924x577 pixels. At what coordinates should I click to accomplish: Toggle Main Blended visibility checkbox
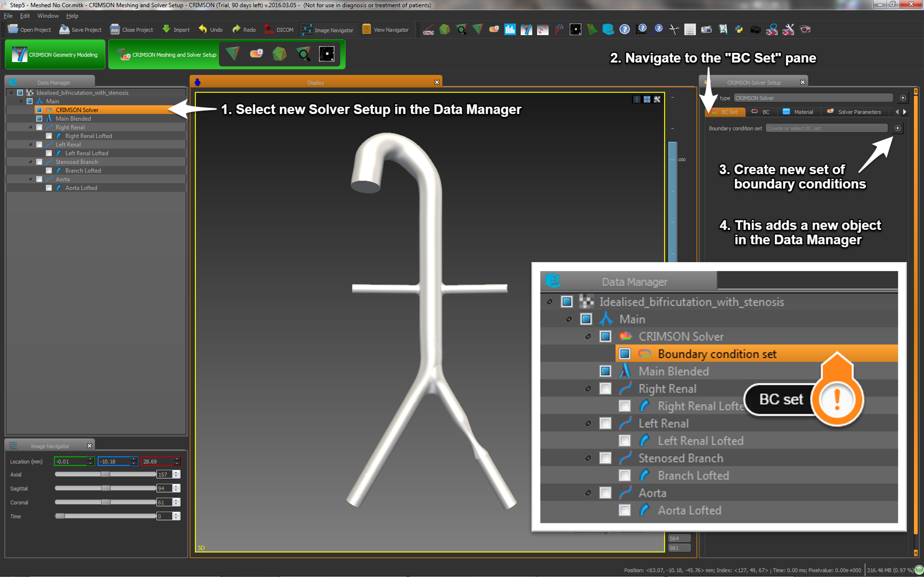point(39,118)
